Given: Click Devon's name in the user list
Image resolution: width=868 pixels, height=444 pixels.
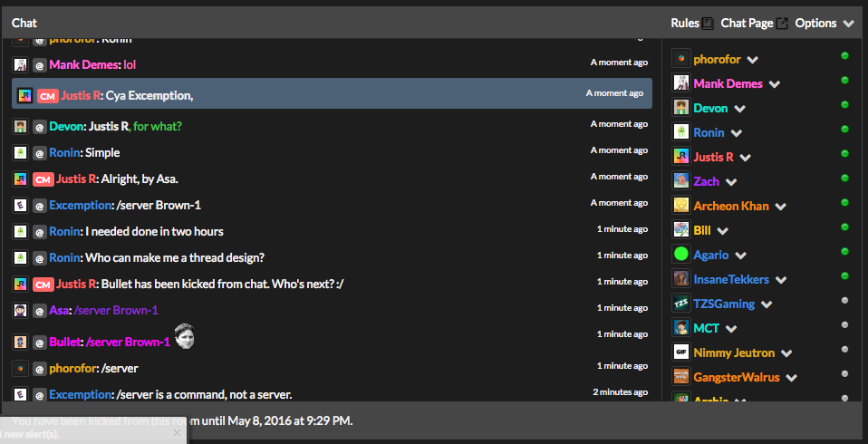Looking at the screenshot, I should tap(710, 108).
